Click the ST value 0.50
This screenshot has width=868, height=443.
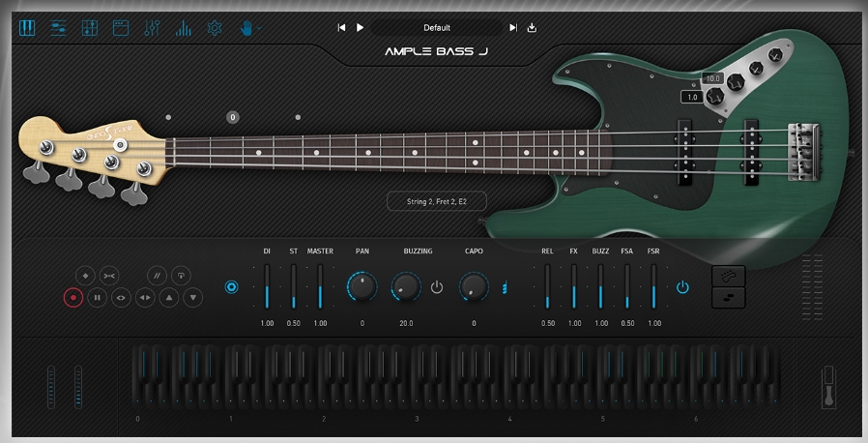[294, 323]
